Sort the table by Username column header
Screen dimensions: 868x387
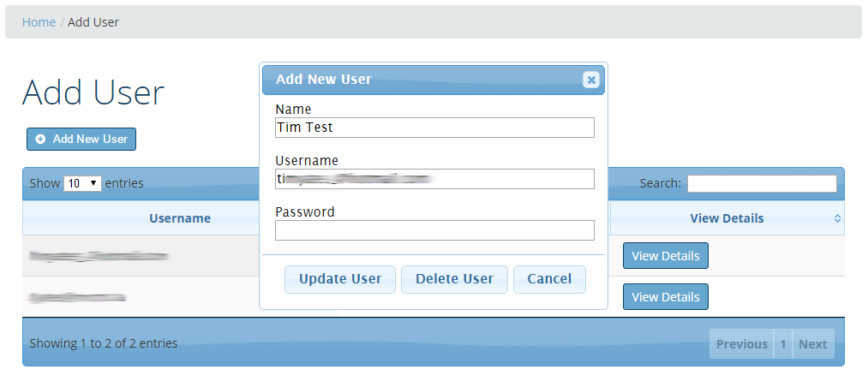[x=179, y=218]
